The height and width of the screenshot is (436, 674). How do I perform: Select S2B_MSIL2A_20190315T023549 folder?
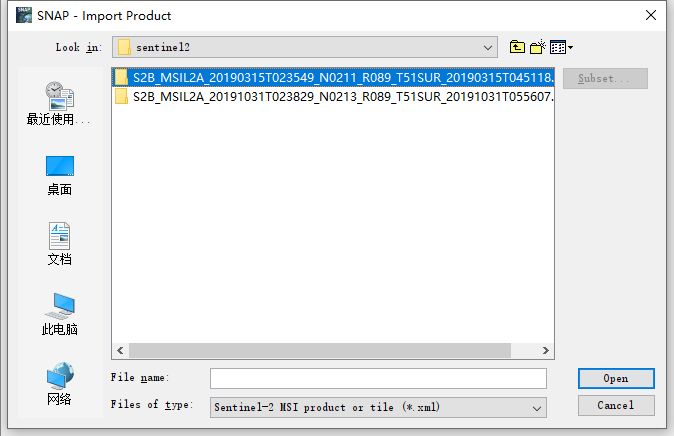pos(333,78)
